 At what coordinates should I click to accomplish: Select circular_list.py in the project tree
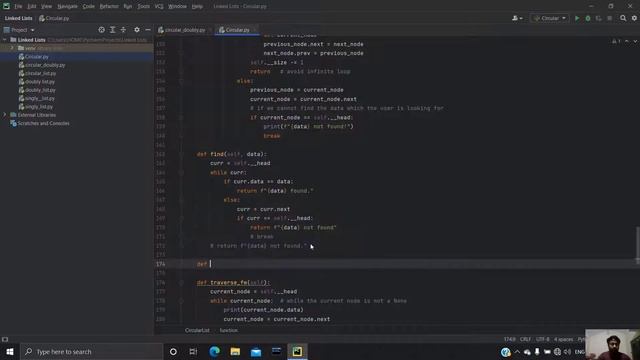[x=40, y=73]
